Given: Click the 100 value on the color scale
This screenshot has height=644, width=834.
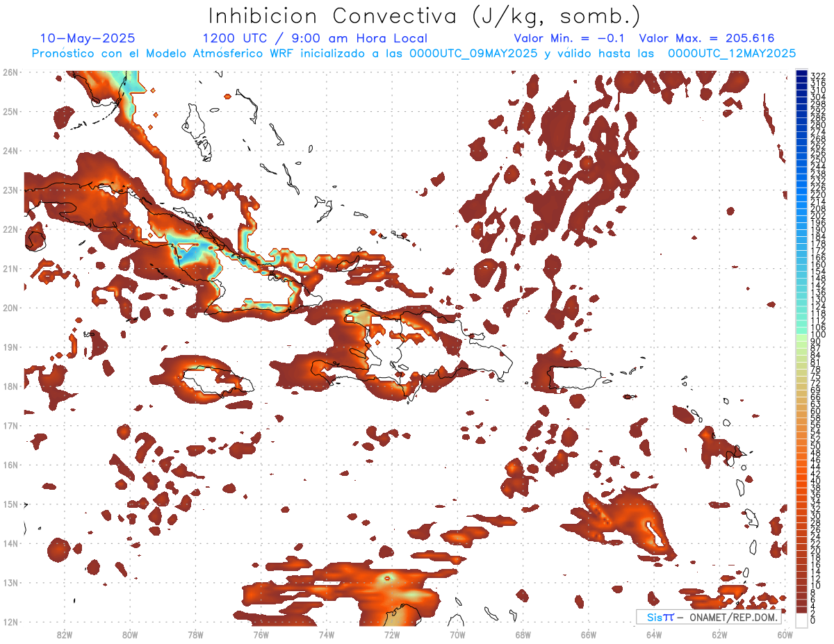Looking at the screenshot, I should coord(818,336).
